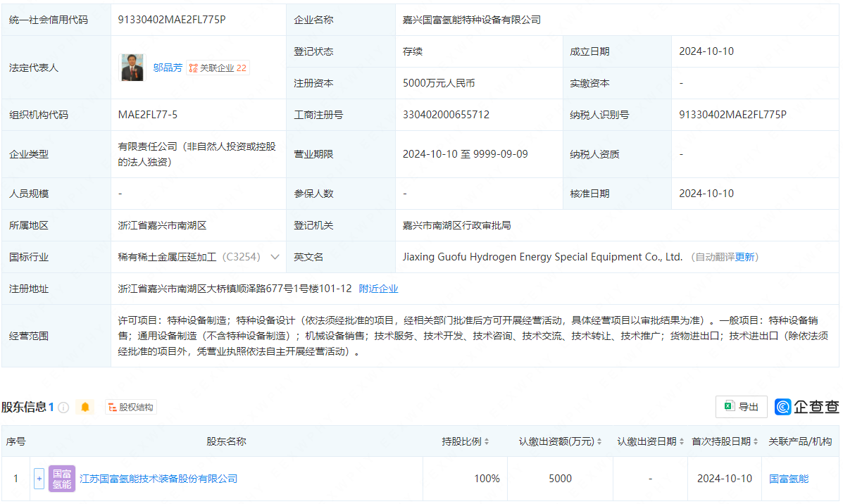Viewport: 843px width, 504px height.
Task: Open 关联企业 22 related companies badge
Action: 218,68
